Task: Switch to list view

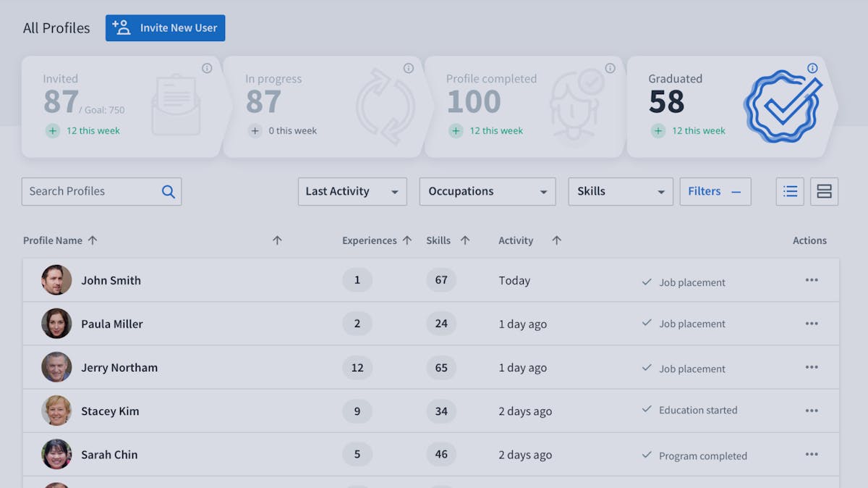Action: coord(790,192)
